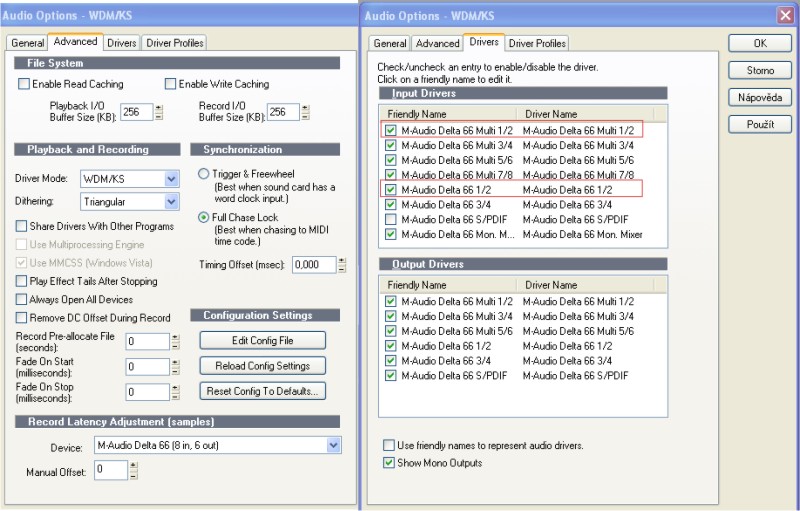Switch to General tab in left dialog
This screenshot has width=800, height=511.
28,43
